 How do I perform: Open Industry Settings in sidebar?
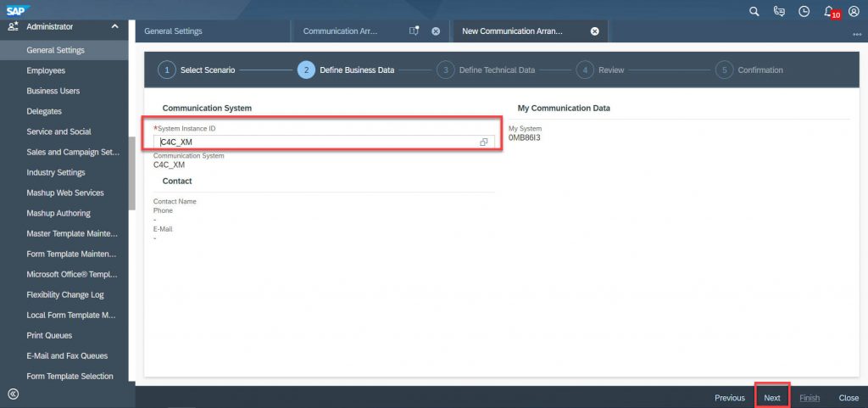pos(64,172)
